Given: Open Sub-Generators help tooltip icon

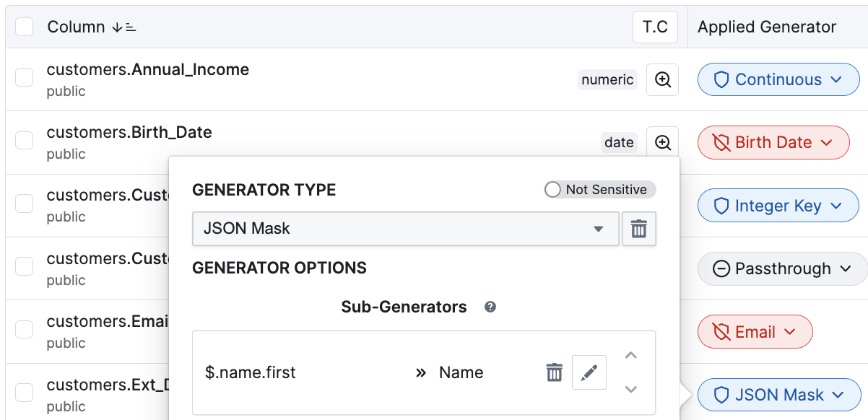Looking at the screenshot, I should pyautogui.click(x=490, y=307).
